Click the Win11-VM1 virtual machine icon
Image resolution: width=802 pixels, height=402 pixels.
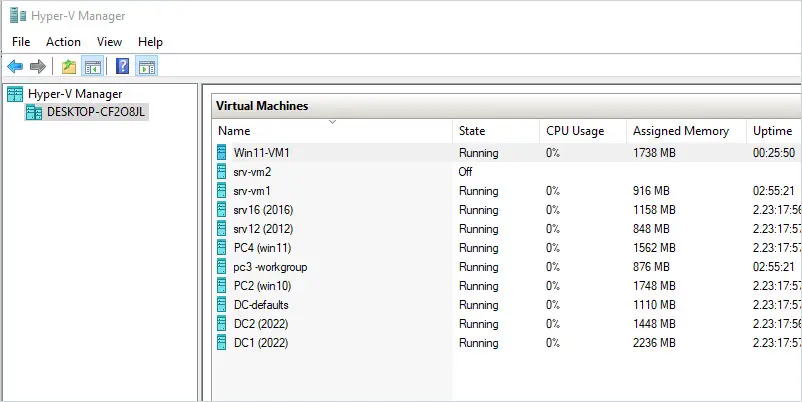click(221, 152)
